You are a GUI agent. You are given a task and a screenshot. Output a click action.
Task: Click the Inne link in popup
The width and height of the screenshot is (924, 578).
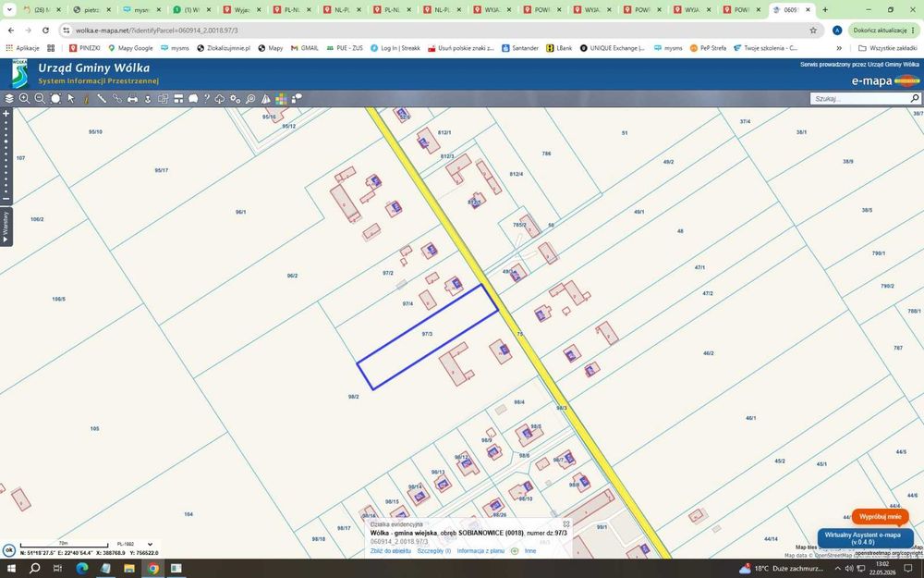pyautogui.click(x=530, y=551)
